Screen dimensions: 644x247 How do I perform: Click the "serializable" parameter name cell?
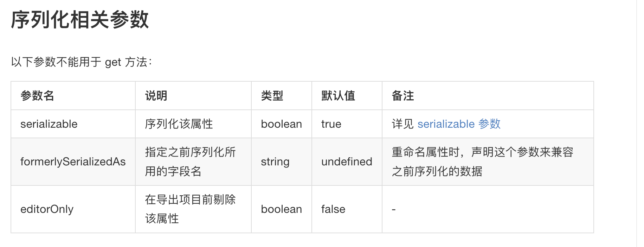coord(49,124)
